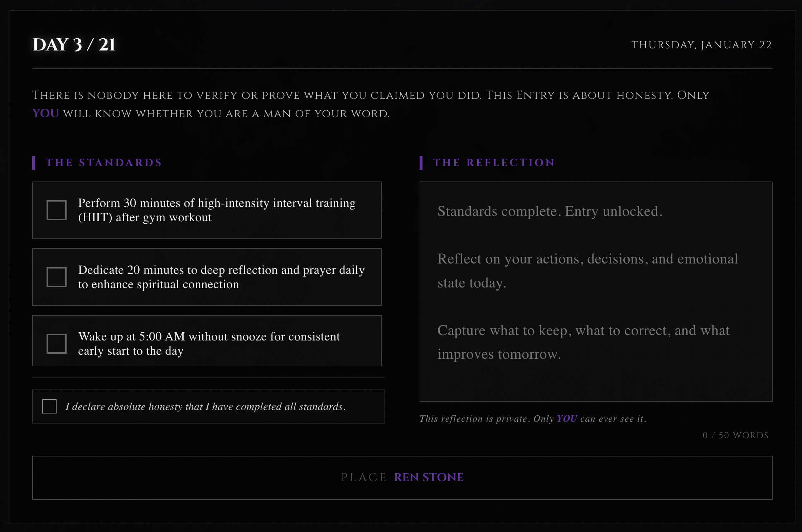Click the HIIT training standard card text
The image size is (802, 532).
[x=217, y=210]
